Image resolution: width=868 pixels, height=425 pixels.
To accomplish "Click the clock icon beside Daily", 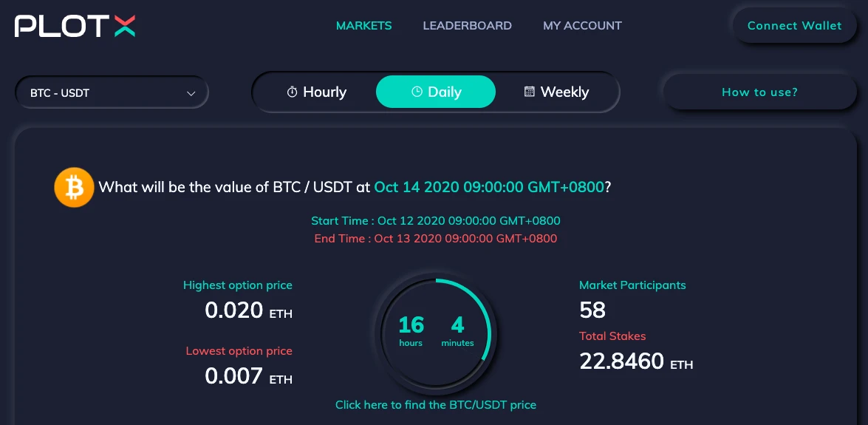I will (x=417, y=92).
